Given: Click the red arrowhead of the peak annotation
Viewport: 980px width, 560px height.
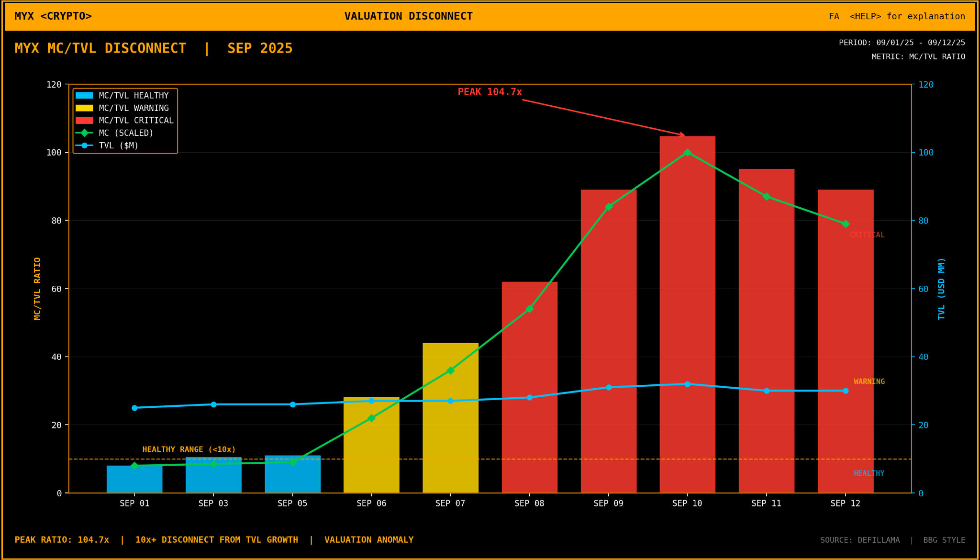Looking at the screenshot, I should (x=682, y=135).
